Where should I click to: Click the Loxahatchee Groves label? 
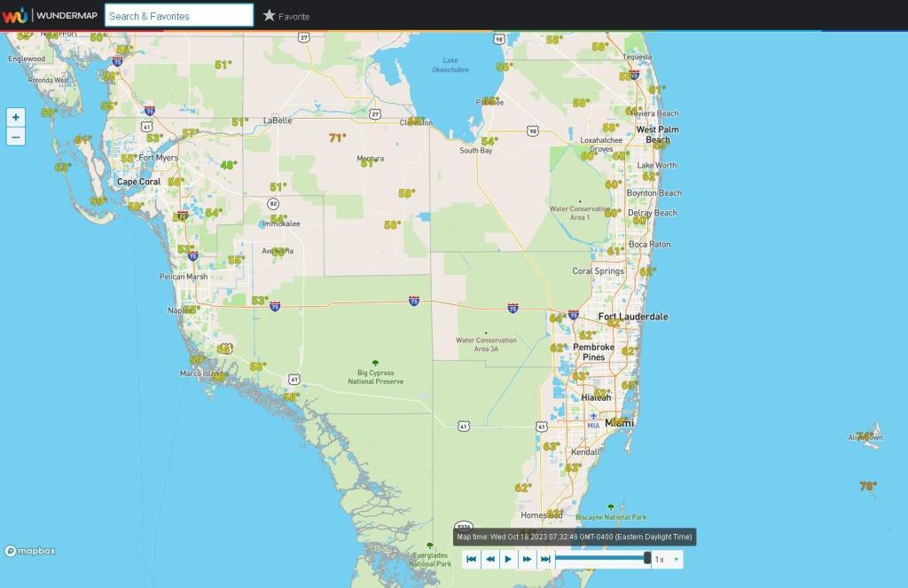pos(602,145)
